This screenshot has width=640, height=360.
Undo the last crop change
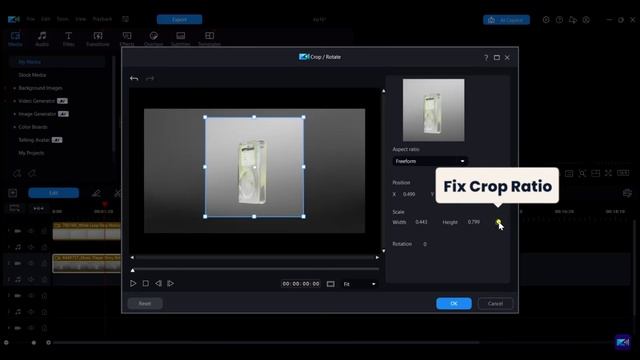coord(134,78)
